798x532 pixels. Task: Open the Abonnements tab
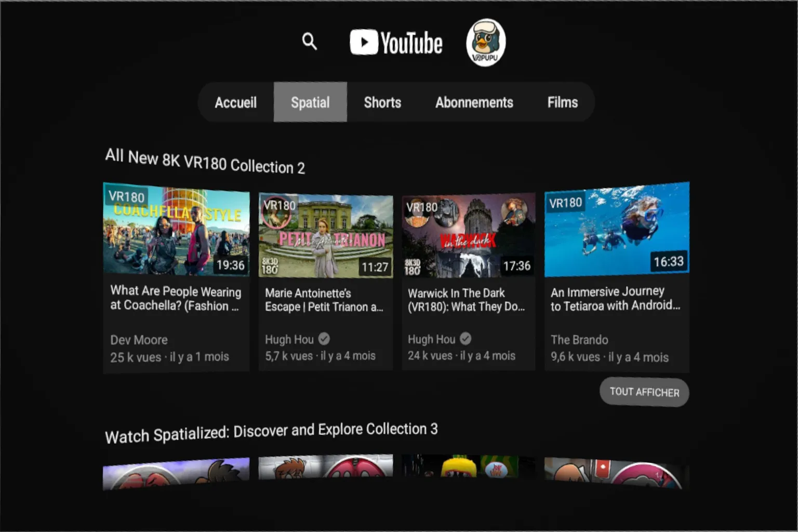[474, 102]
